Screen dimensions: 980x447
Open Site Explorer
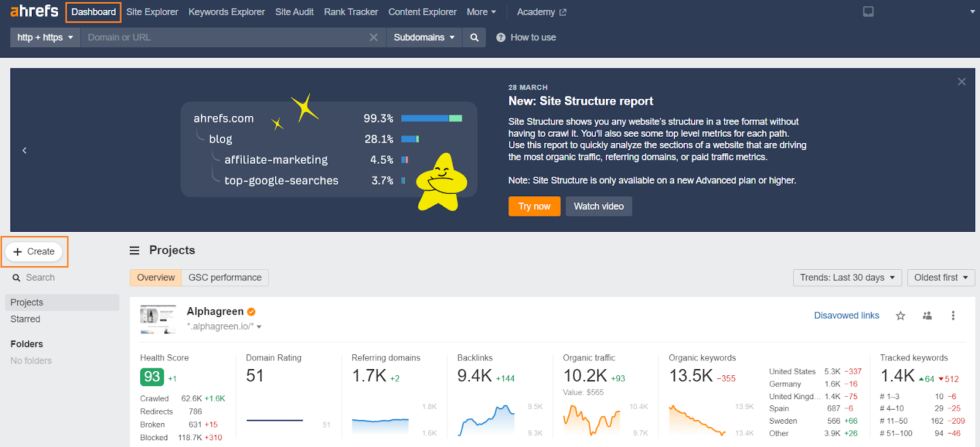pyautogui.click(x=152, y=12)
